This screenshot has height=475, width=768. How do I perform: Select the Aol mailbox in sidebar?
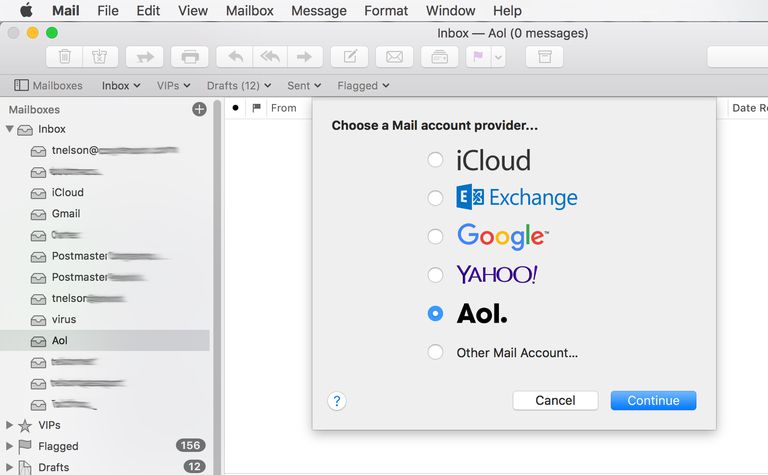click(x=105, y=340)
